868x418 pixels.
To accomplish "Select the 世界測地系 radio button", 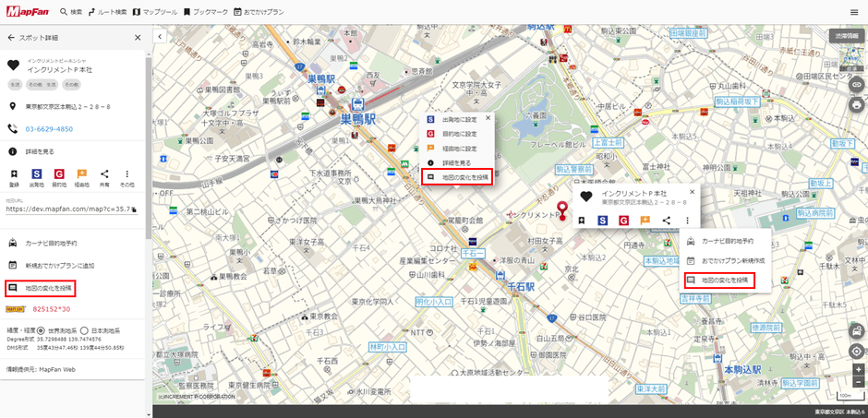I will [x=41, y=329].
